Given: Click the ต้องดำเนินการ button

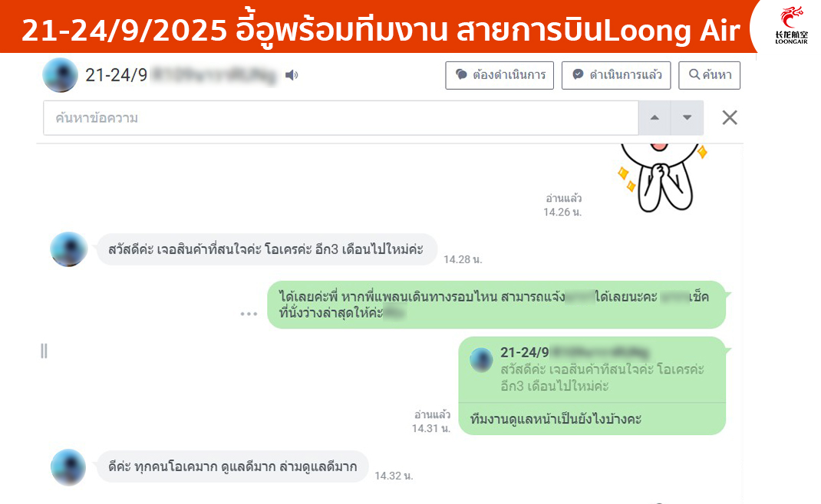Looking at the screenshot, I should pos(500,75).
